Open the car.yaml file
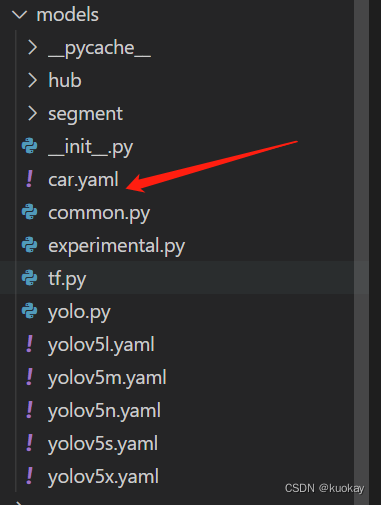This screenshot has height=505, width=381. pos(83,180)
